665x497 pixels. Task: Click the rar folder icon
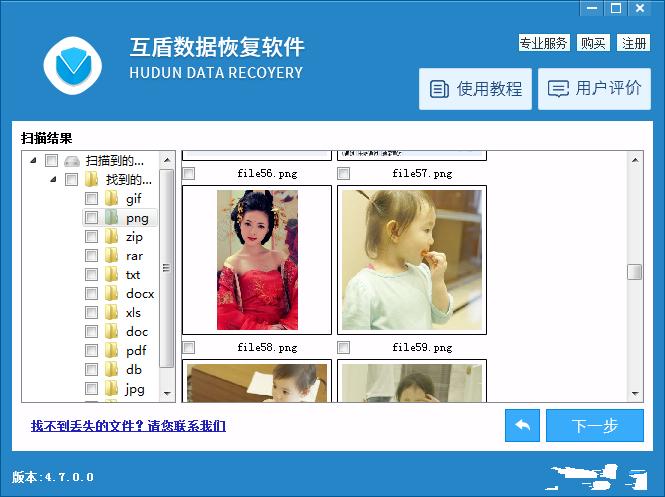(111, 255)
